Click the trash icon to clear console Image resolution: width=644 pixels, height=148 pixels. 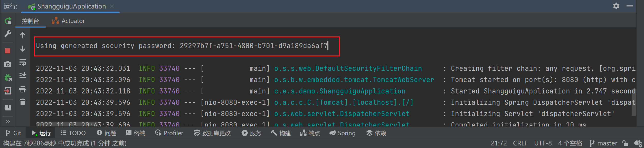pos(23,102)
